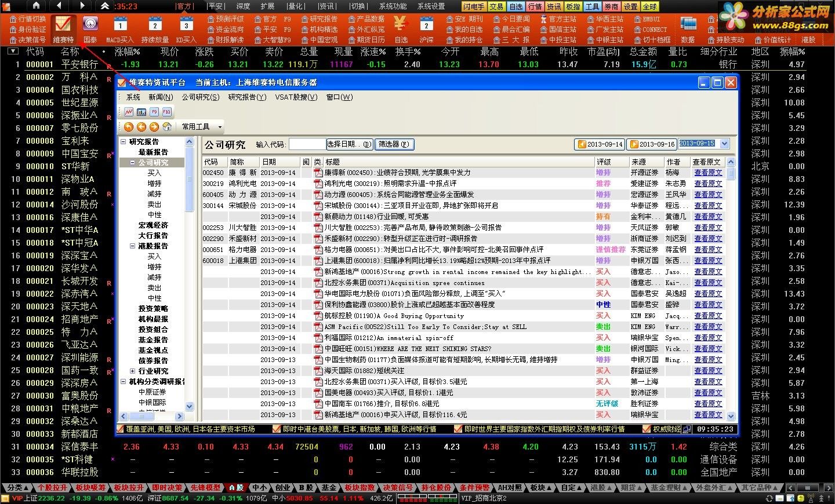Image resolution: width=835 pixels, height=504 pixels.
Task: Open the line chart icon in 维赛特 toolbar
Action: (129, 112)
